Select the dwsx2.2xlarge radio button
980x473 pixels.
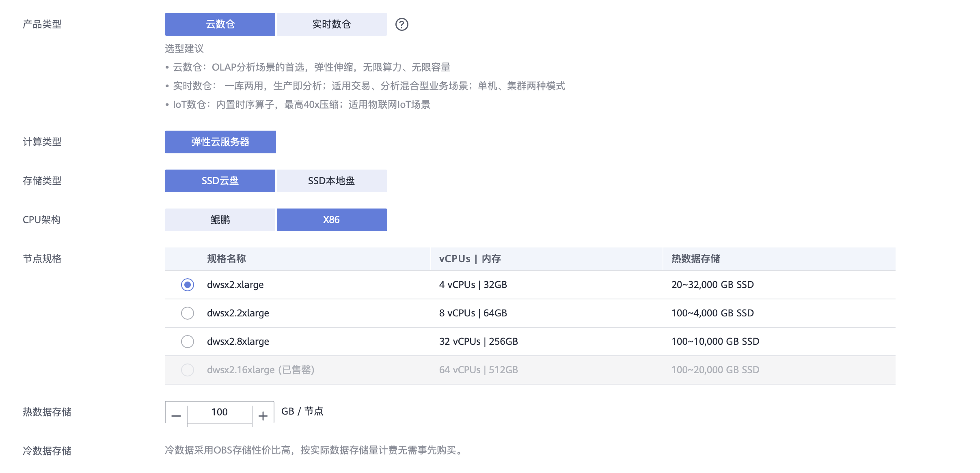tap(188, 313)
